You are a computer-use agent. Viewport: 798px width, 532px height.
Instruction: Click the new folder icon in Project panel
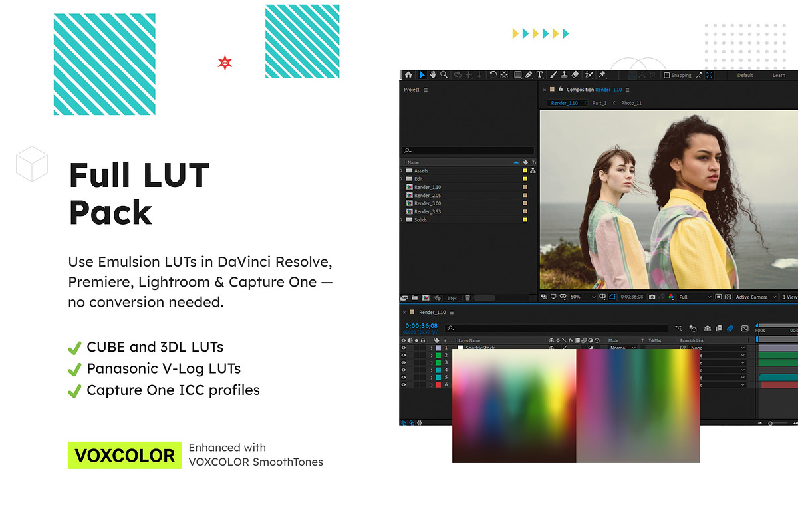click(414, 297)
